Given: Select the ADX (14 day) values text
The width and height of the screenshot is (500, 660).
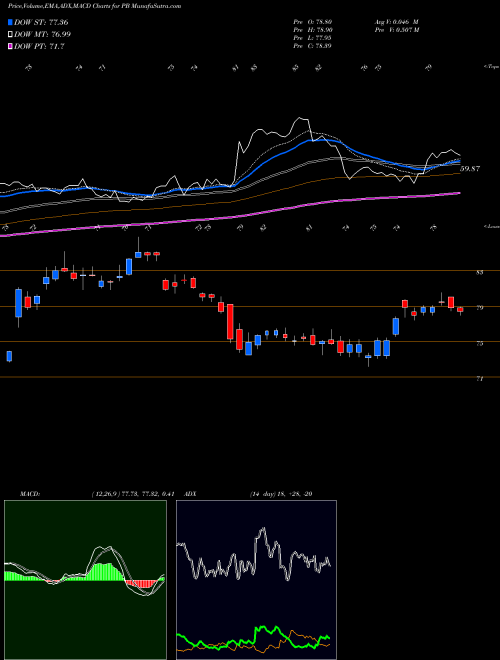Looking at the screenshot, I should pos(281,494).
